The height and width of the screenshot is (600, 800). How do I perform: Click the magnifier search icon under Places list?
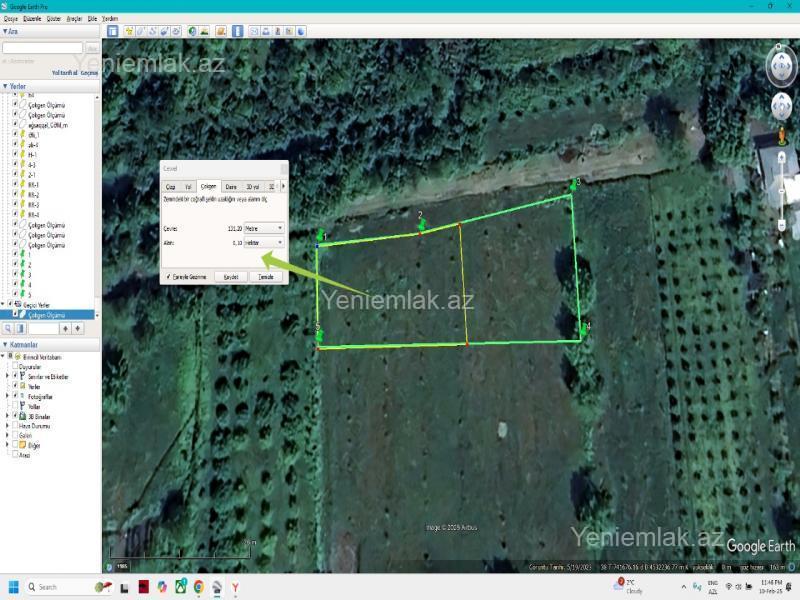pos(8,329)
